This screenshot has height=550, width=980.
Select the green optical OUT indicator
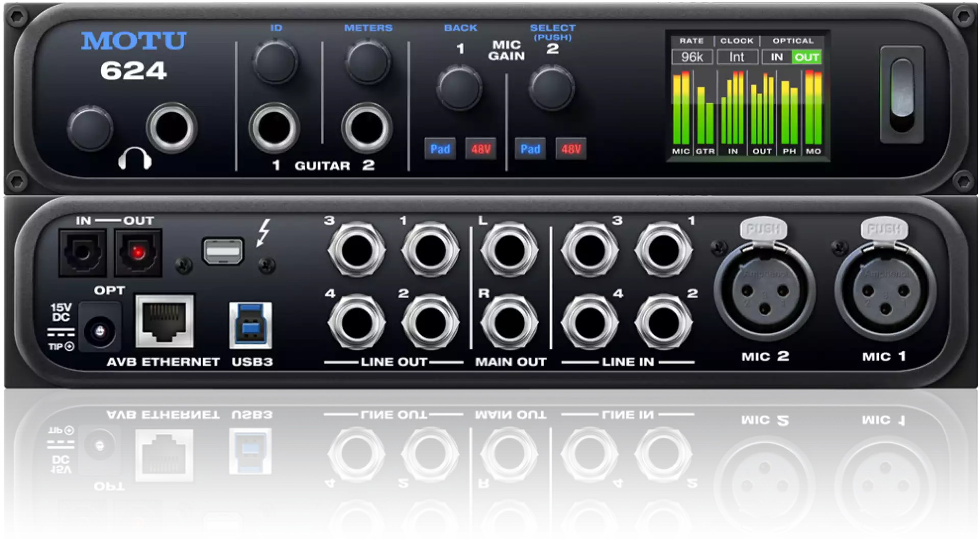pyautogui.click(x=806, y=57)
